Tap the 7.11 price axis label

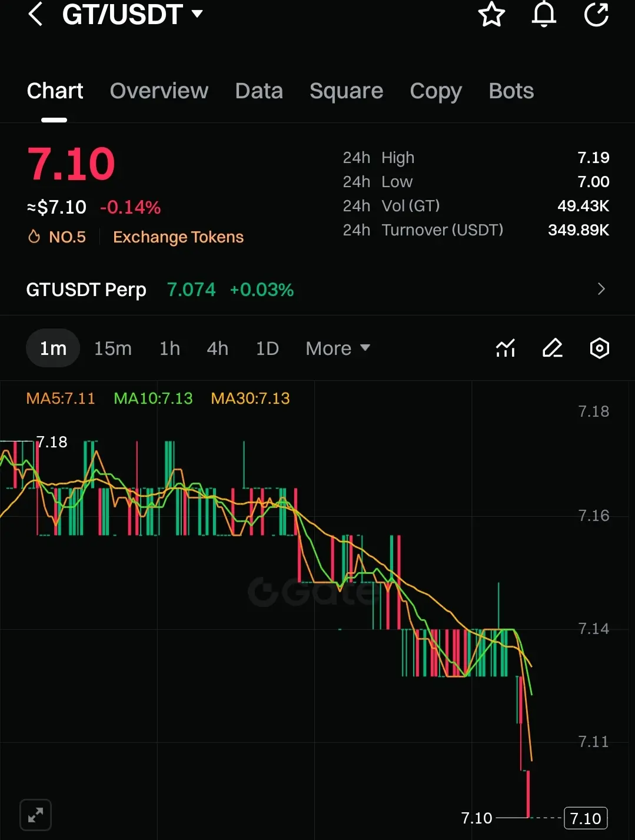[593, 742]
